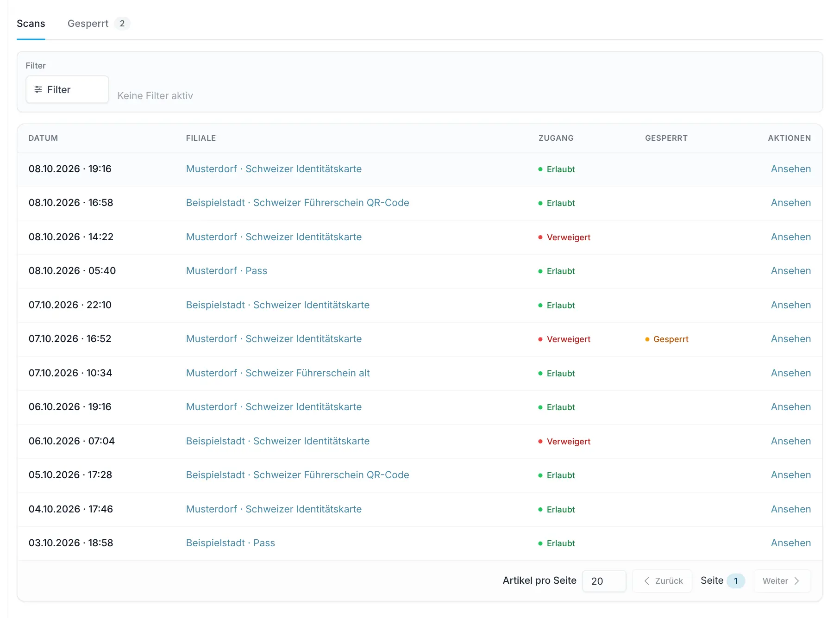Open the Filter button with sliders icon

click(x=67, y=89)
